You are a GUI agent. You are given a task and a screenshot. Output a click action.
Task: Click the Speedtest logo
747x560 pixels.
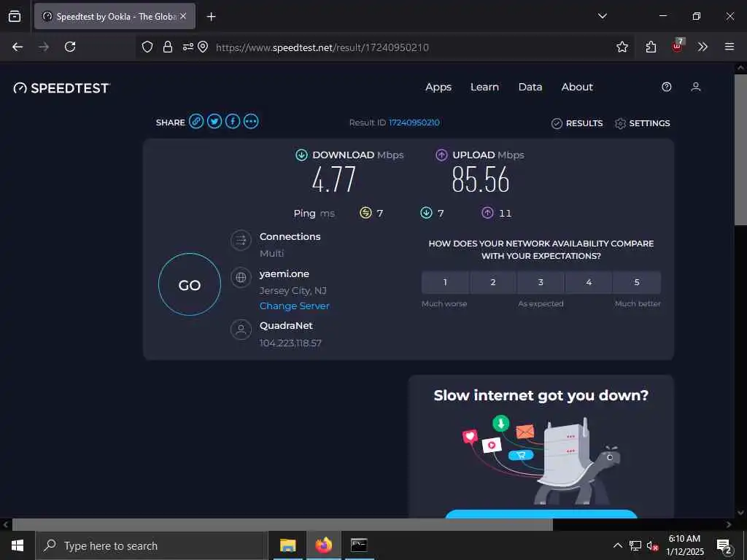pos(62,88)
